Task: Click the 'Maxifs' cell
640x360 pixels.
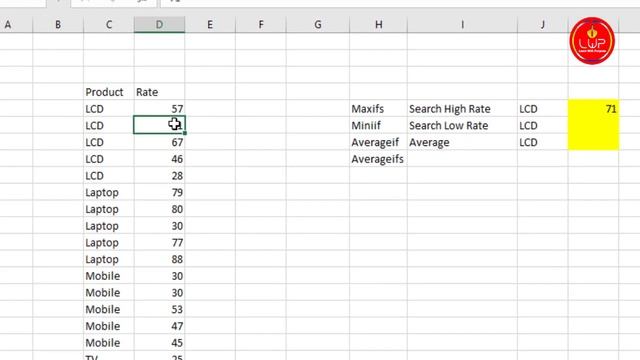Action: [378, 109]
